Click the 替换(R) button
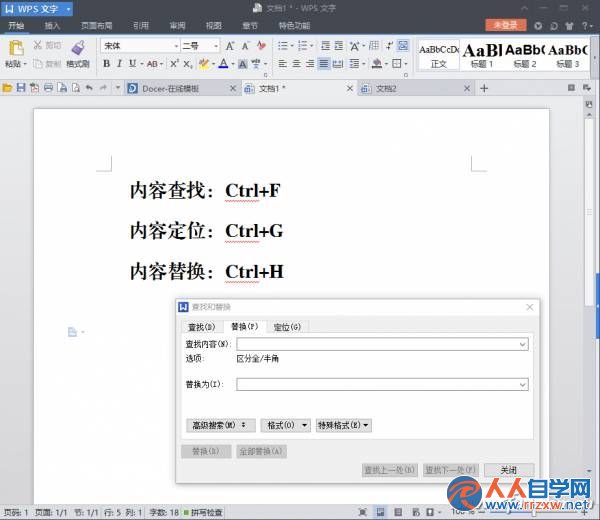The width and height of the screenshot is (600, 520). [x=206, y=452]
